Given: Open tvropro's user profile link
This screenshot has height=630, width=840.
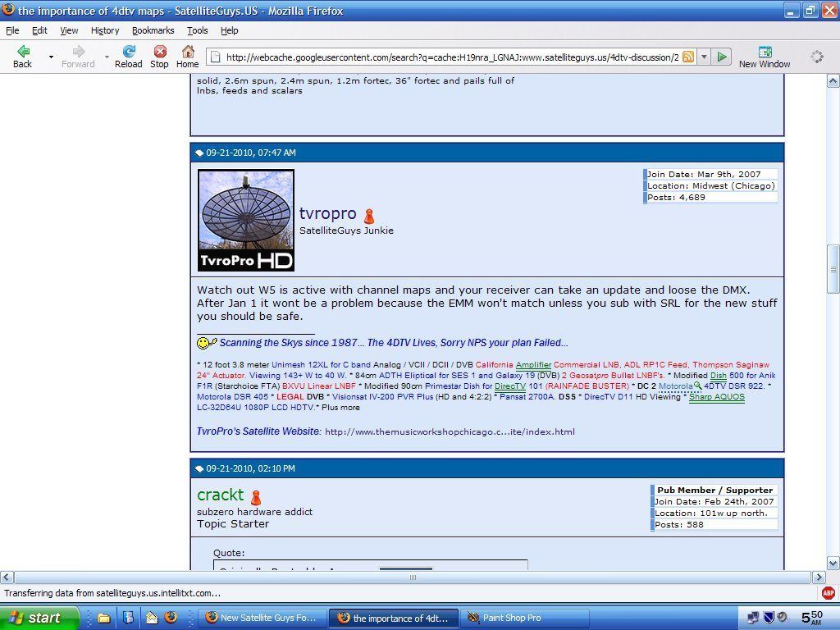Looking at the screenshot, I should (328, 213).
